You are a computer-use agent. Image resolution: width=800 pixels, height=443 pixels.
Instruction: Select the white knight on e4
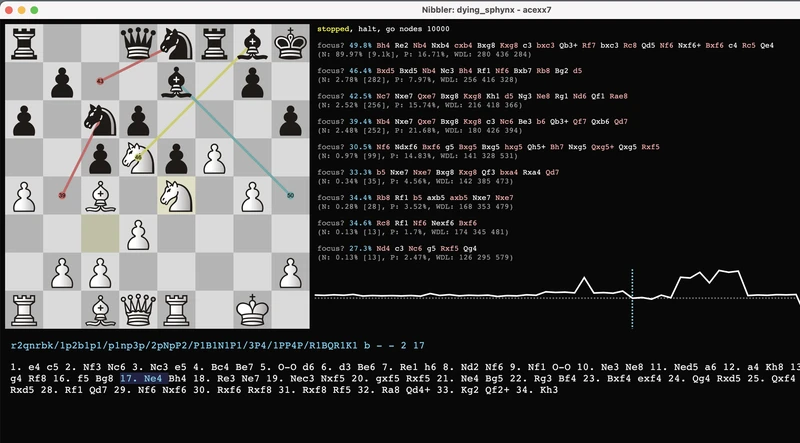(177, 195)
